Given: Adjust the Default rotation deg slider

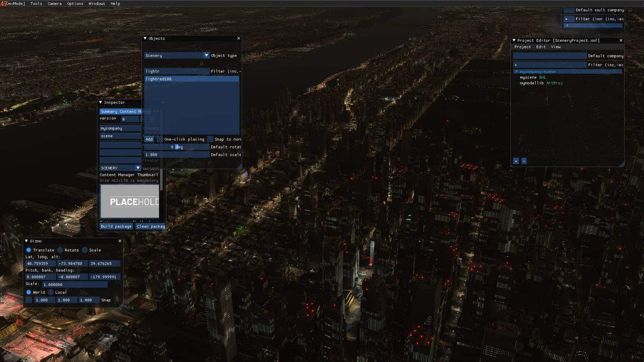Looking at the screenshot, I should click(177, 147).
